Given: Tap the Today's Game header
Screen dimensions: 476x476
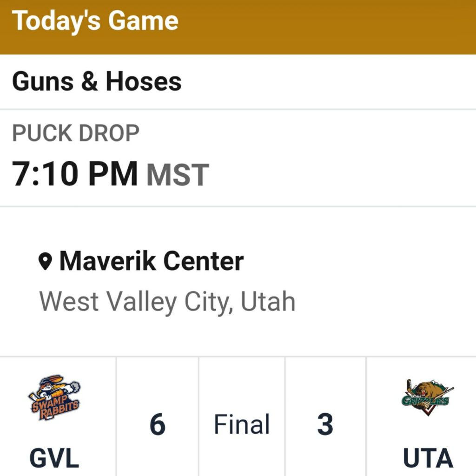Looking at the screenshot, I should 95,21.
